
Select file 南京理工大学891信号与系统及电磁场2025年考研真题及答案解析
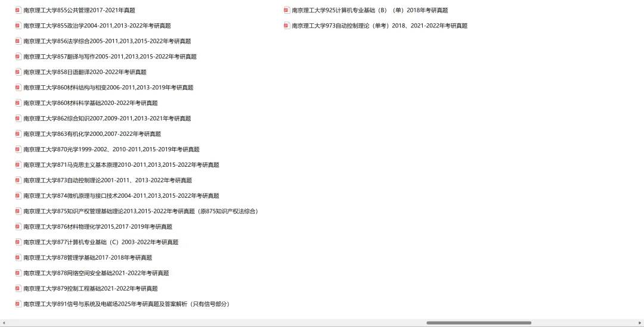pyautogui.click(x=128, y=304)
